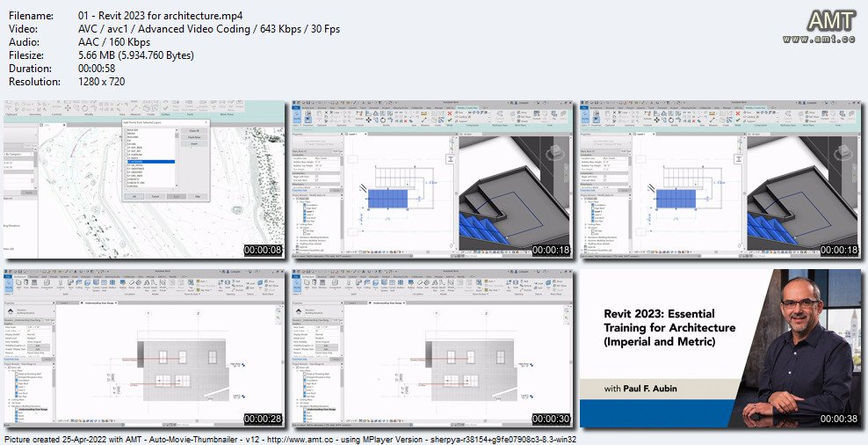The image size is (868, 445).
Task: Click Check All in the layers dialog
Action: (x=194, y=131)
